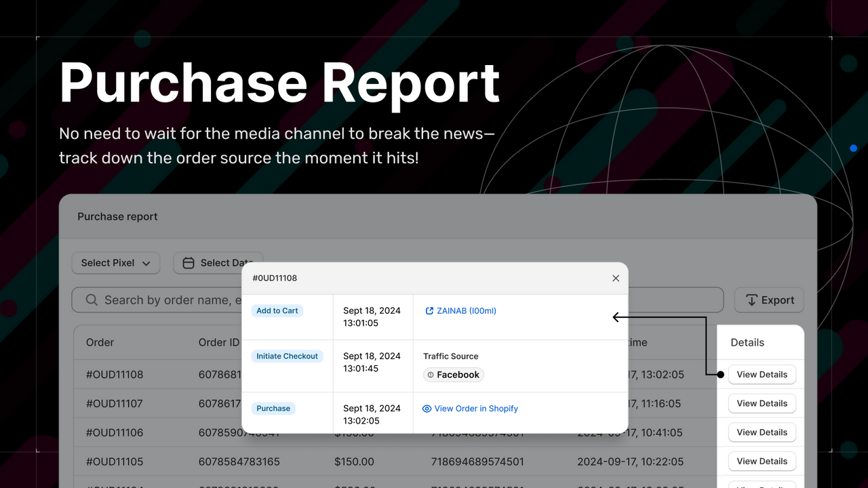The width and height of the screenshot is (868, 488).
Task: Open View Order in Shopify link
Action: 476,409
